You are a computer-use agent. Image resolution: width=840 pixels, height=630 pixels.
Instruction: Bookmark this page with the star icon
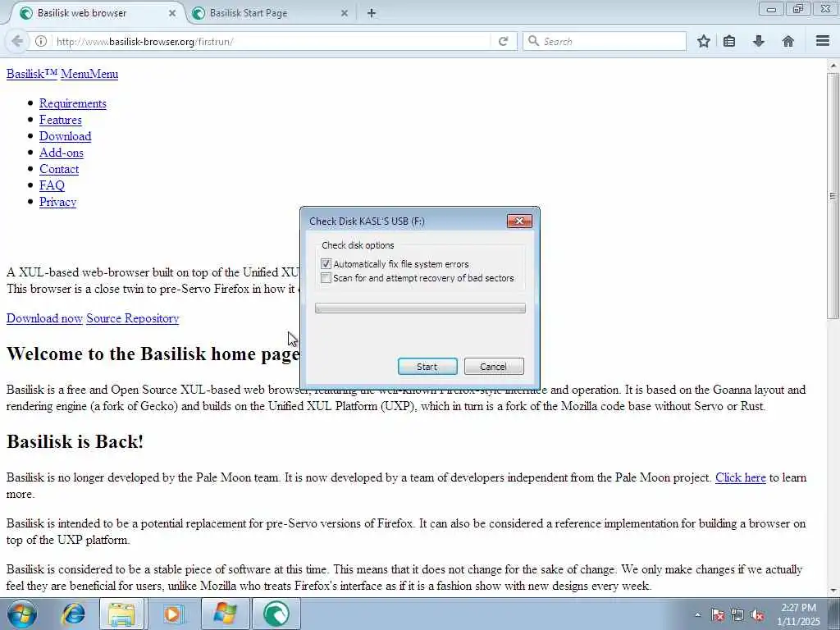pyautogui.click(x=703, y=41)
